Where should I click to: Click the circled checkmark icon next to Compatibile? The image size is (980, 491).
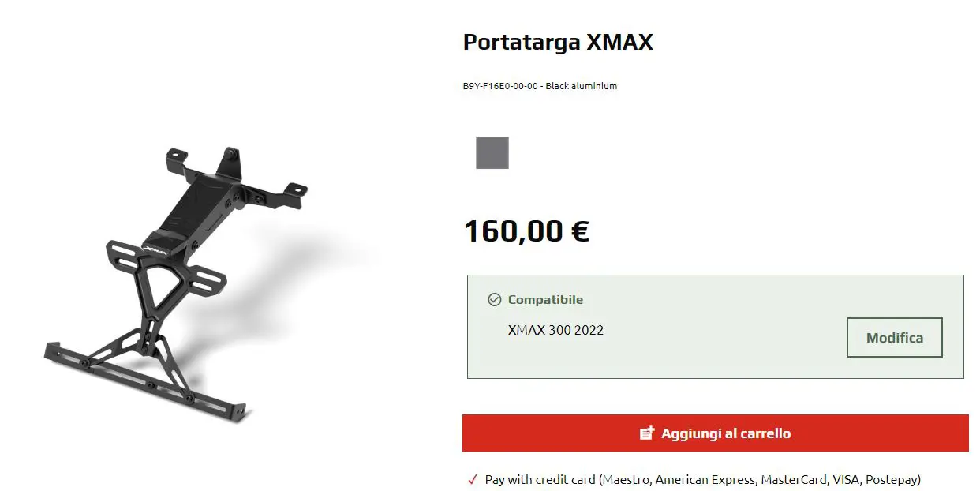click(495, 300)
